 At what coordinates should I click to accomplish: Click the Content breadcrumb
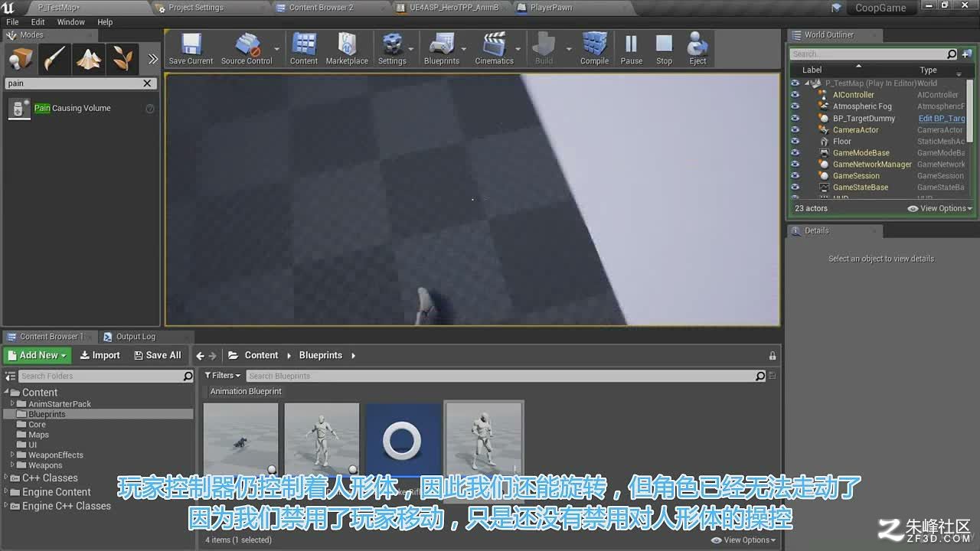[x=261, y=355]
